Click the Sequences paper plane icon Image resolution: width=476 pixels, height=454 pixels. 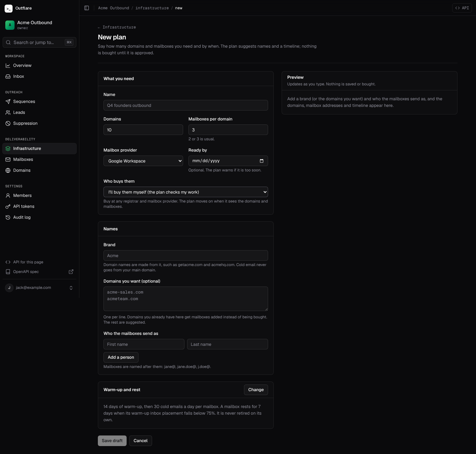[8, 102]
